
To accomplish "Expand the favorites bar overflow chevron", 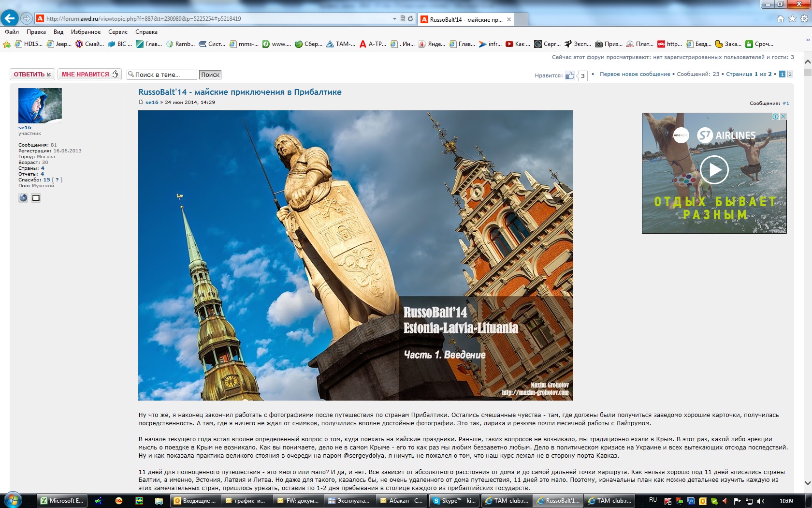I will 808,40.
